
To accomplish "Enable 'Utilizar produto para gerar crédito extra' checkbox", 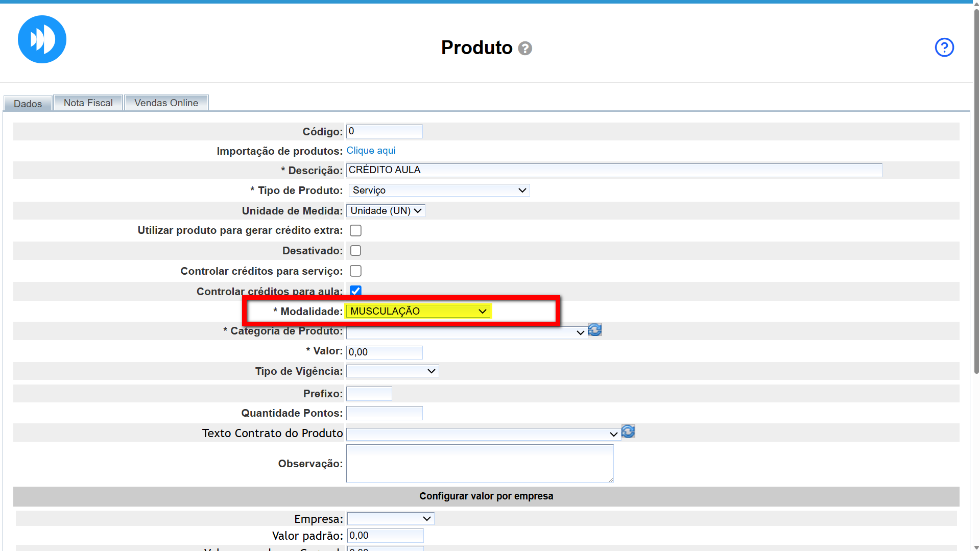I will [x=355, y=231].
